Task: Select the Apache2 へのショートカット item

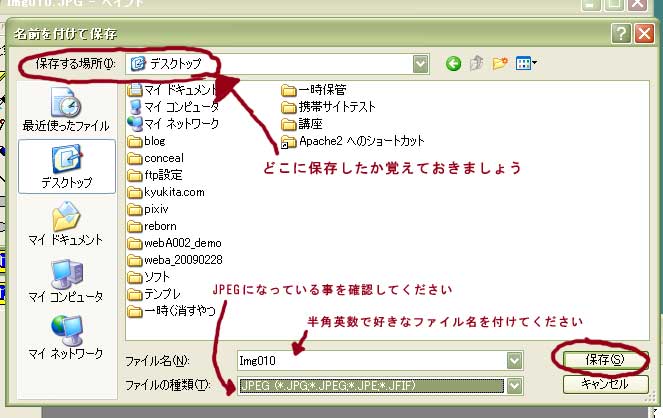Action: pos(353,141)
